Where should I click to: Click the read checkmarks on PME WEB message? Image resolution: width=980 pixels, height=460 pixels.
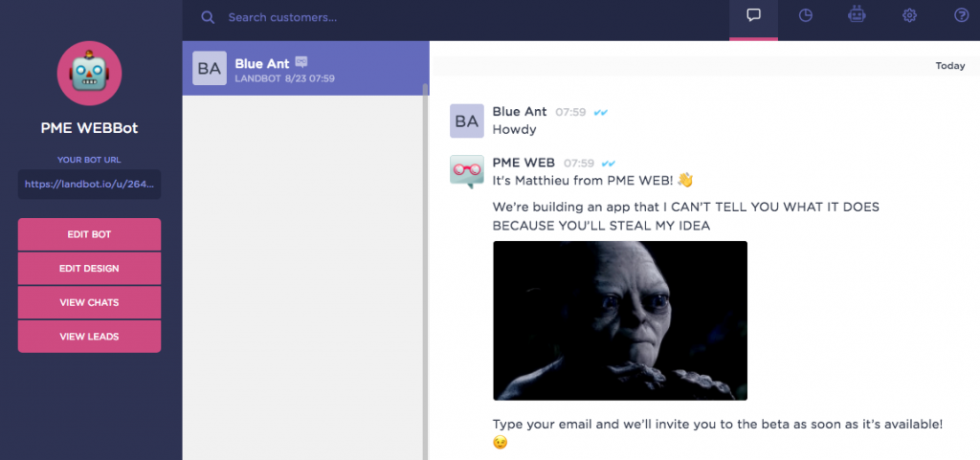click(x=608, y=164)
